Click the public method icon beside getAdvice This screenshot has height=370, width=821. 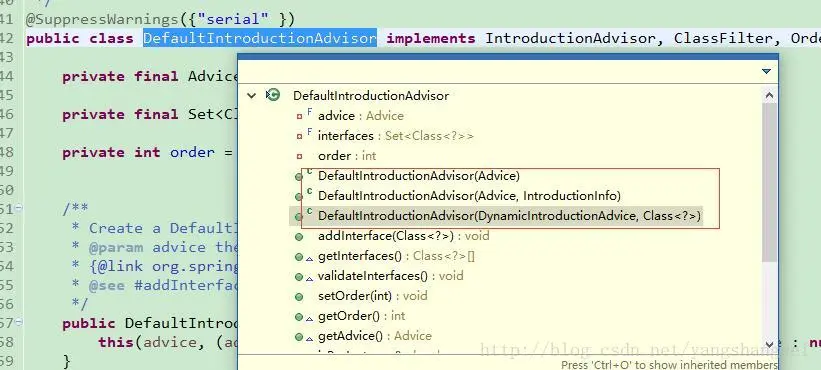point(299,337)
